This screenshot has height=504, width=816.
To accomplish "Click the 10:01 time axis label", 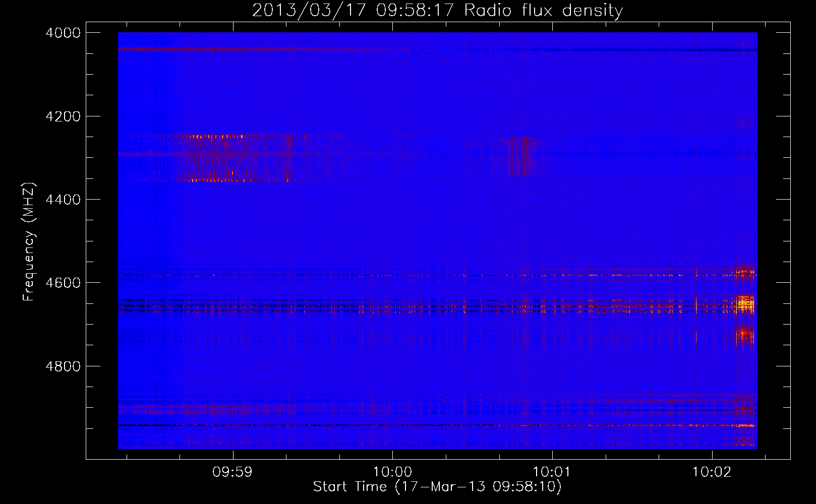I will tap(552, 472).
